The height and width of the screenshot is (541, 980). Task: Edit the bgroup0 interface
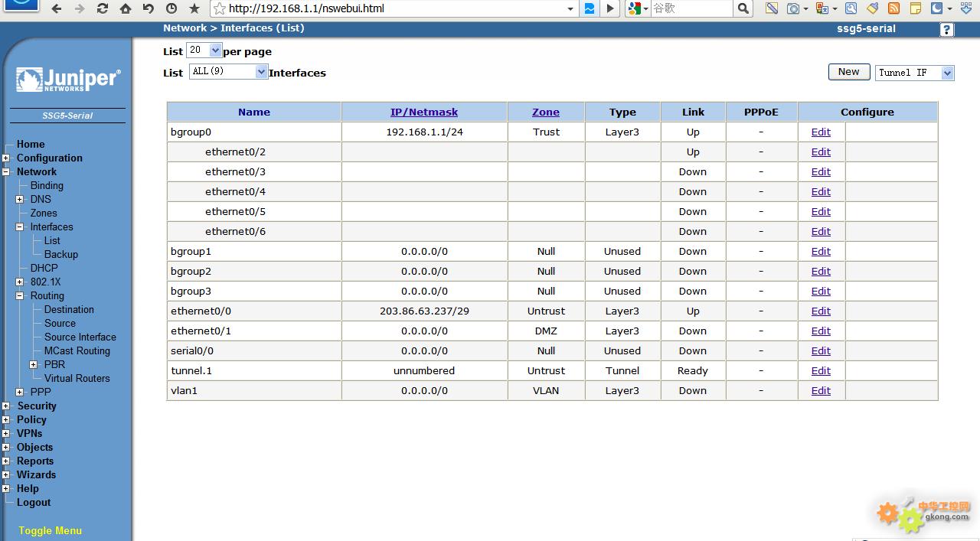pos(821,132)
